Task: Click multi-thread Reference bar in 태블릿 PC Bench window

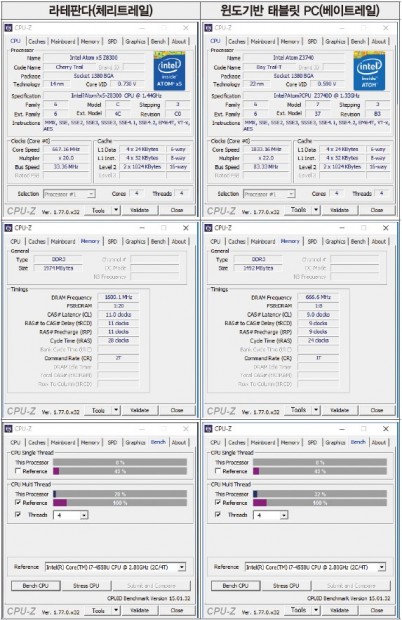Action: click(320, 503)
